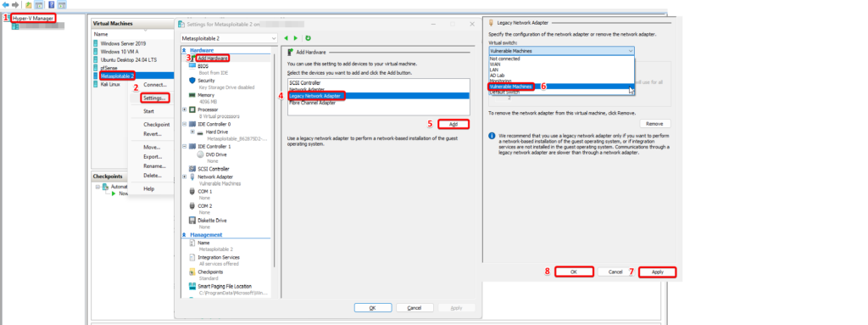Viewport: 868px width, 325px height.
Task: Click the blue info icon beside the recommendation
Action: click(x=492, y=135)
